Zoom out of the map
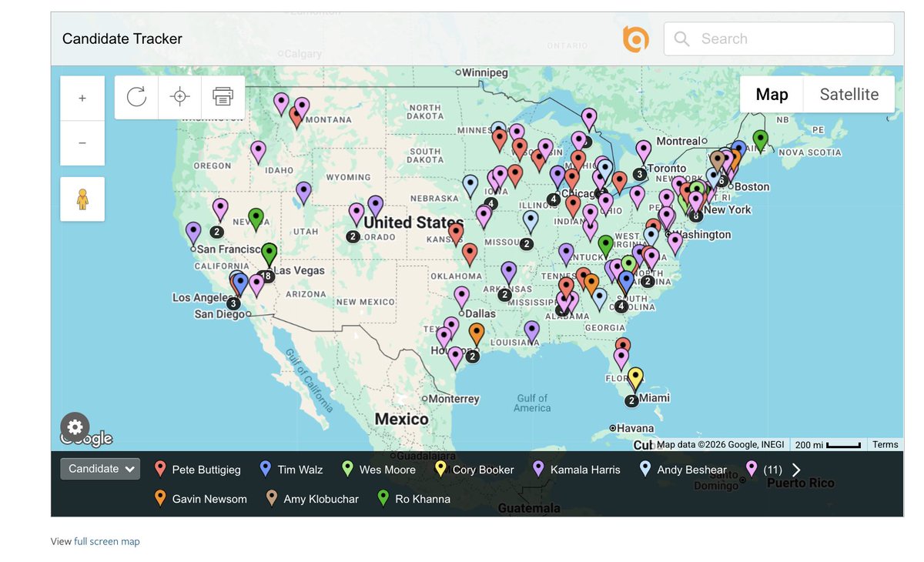This screenshot has width=924, height=562. pyautogui.click(x=82, y=143)
